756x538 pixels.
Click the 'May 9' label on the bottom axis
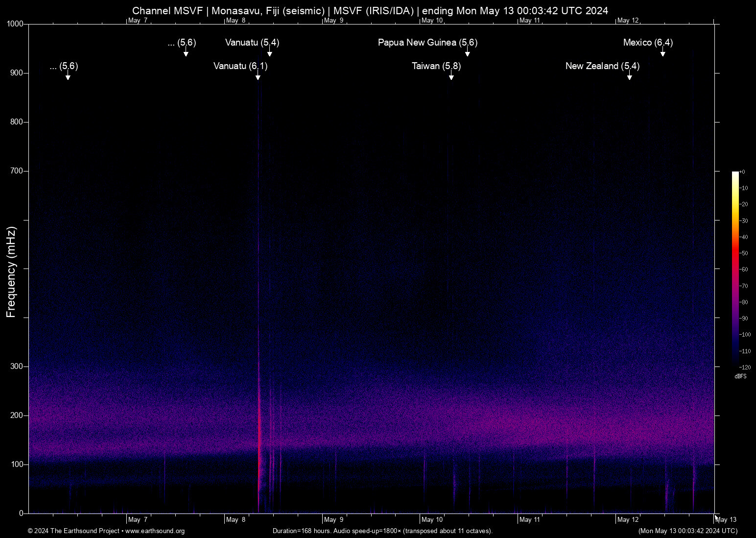(x=333, y=520)
